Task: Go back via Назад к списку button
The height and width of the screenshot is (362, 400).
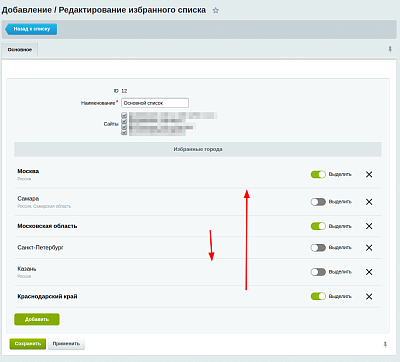Action: tap(32, 29)
